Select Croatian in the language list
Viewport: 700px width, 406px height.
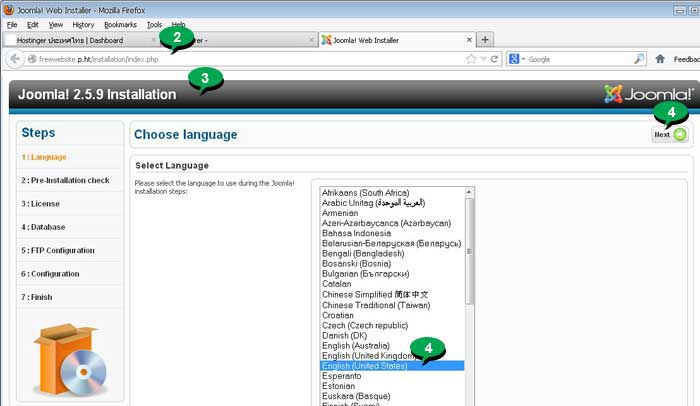pos(392,315)
